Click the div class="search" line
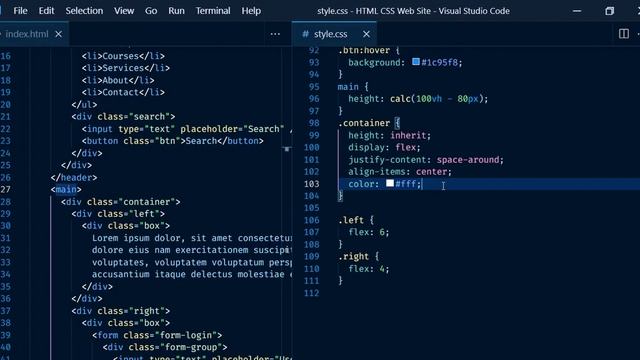Image resolution: width=640 pixels, height=360 pixels. point(123,117)
